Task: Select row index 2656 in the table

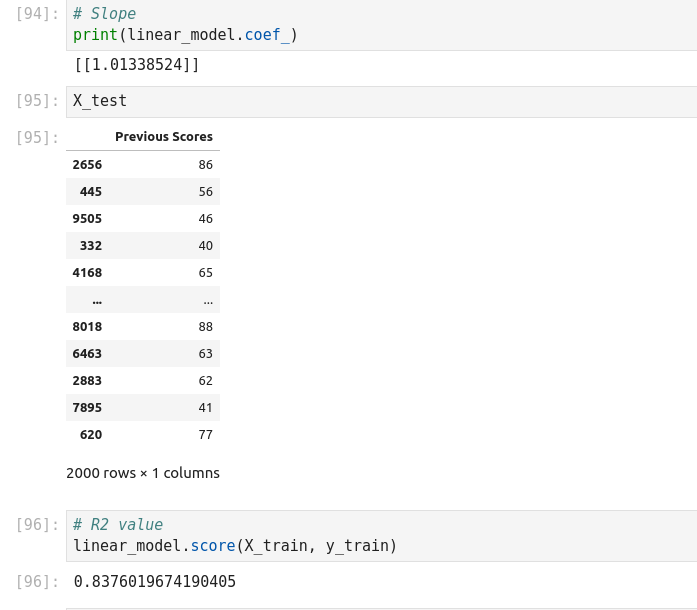Action: 87,164
